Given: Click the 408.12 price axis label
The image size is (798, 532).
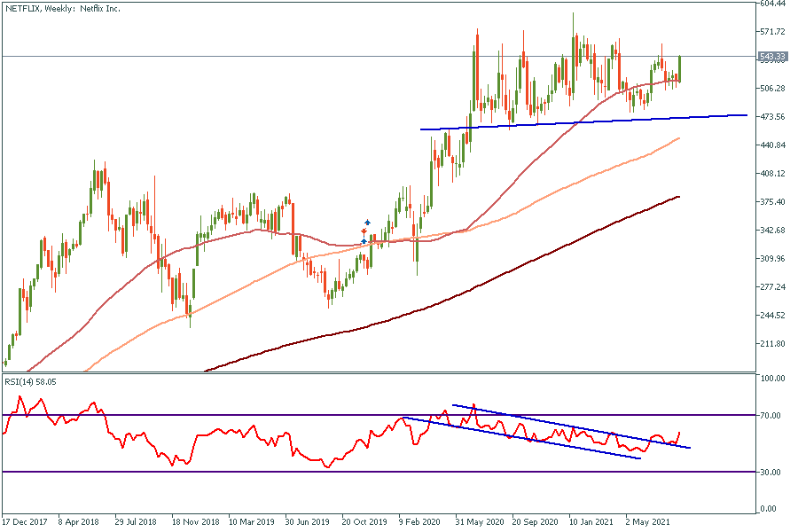Looking at the screenshot, I should 772,174.
